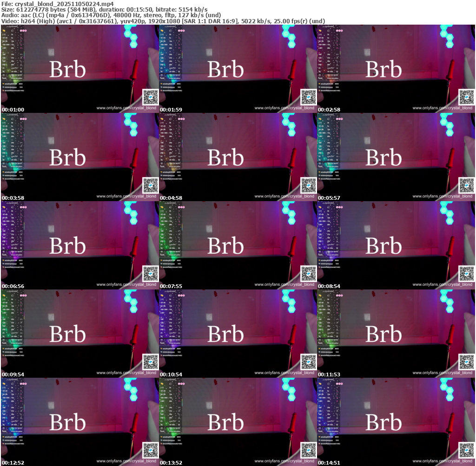Open the thumbnail at timestamp 00:06:56
The image size is (476, 466).
point(79,245)
